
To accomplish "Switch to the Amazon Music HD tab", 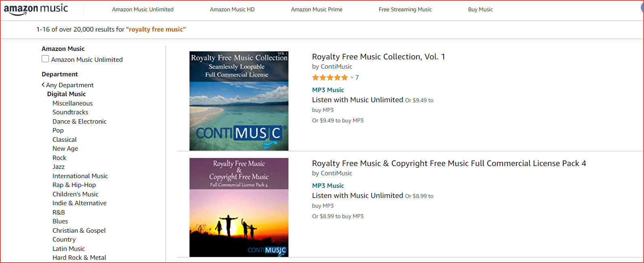I will click(x=232, y=9).
